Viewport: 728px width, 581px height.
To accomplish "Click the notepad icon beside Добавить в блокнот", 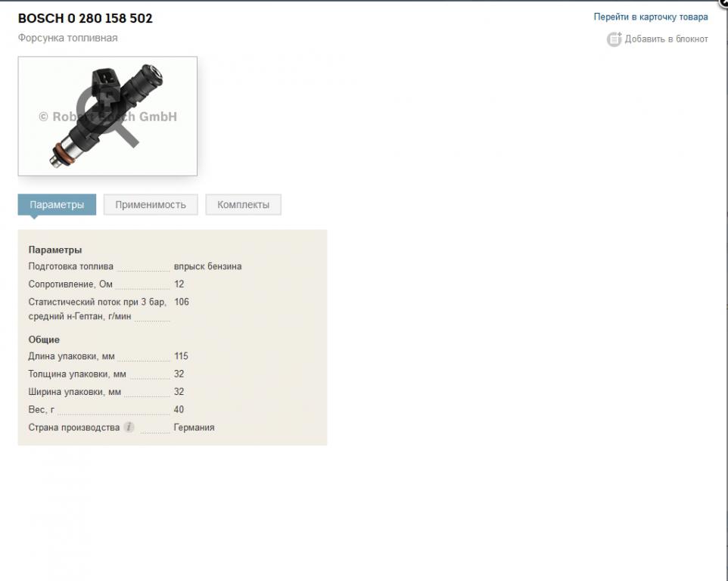I will coord(614,39).
